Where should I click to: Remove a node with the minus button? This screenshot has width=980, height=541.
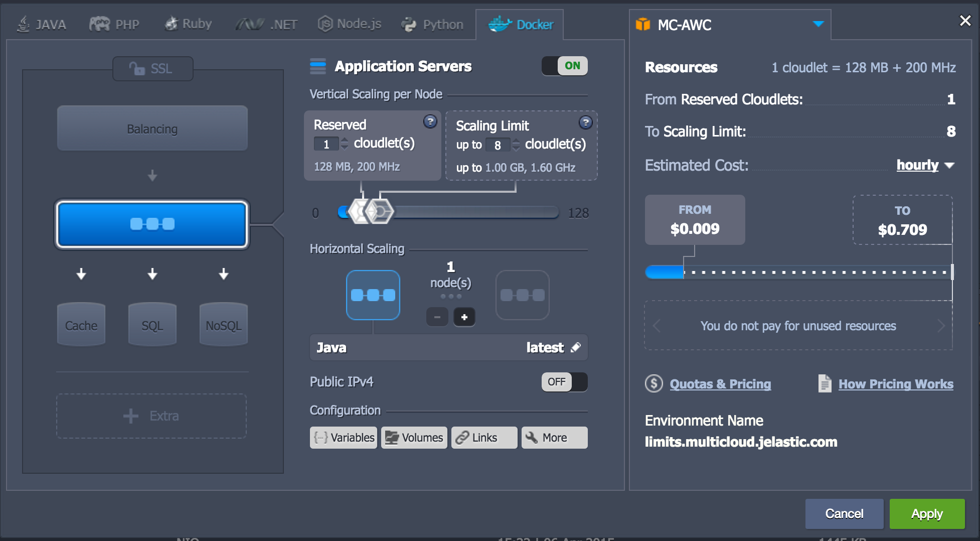pos(437,317)
